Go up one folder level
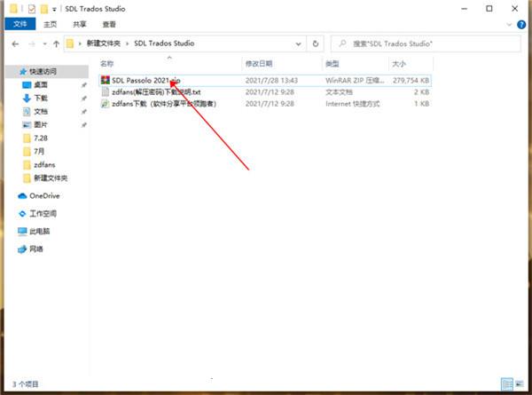Viewport: 532px width, 395px height. coord(57,43)
